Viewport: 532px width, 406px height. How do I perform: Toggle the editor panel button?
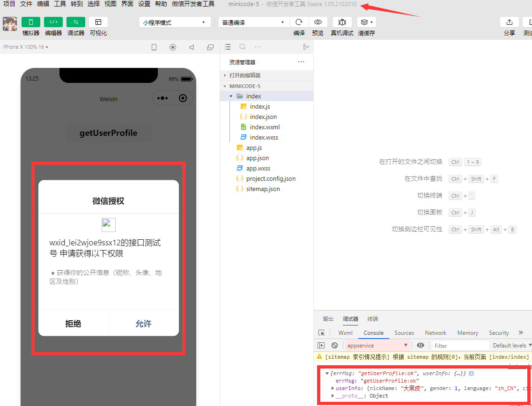click(x=53, y=22)
